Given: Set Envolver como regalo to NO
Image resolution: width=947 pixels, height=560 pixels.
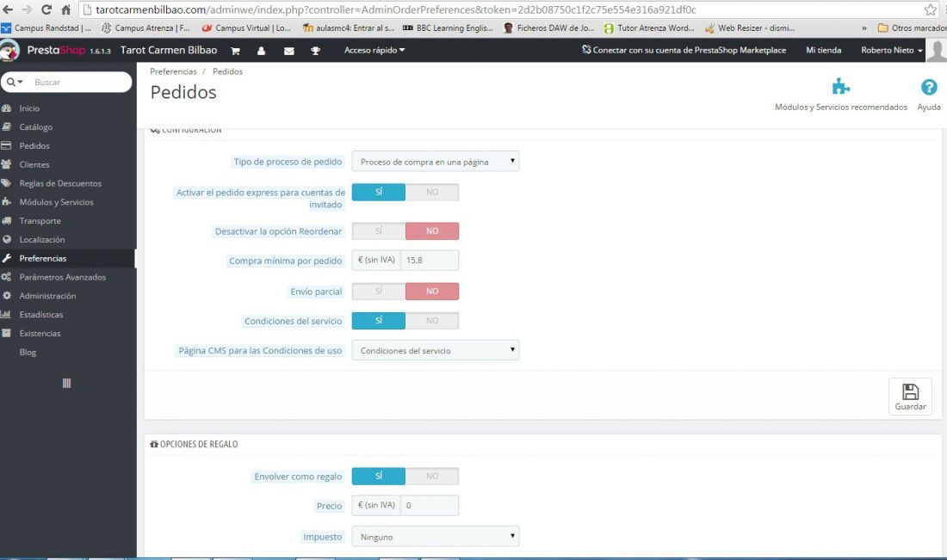Looking at the screenshot, I should [x=432, y=476].
